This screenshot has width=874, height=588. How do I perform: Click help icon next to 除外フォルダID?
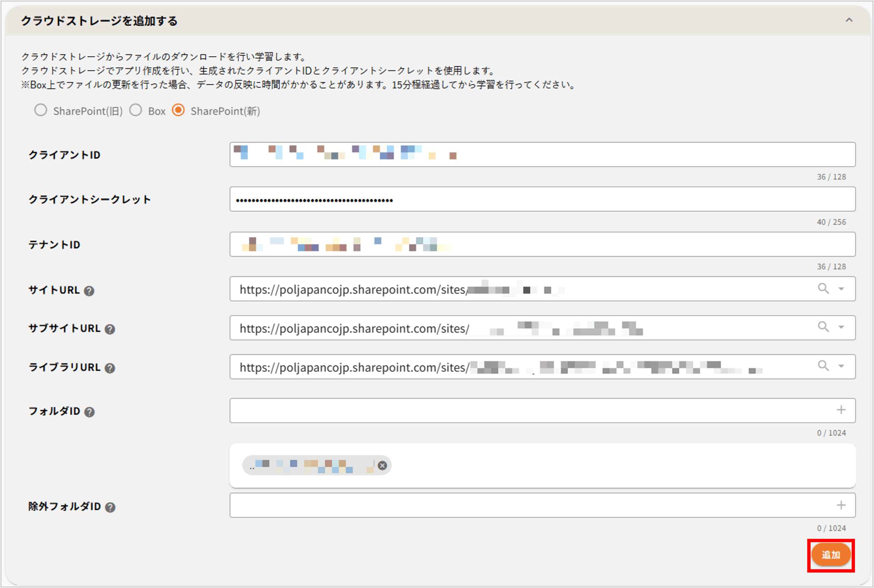click(x=110, y=507)
